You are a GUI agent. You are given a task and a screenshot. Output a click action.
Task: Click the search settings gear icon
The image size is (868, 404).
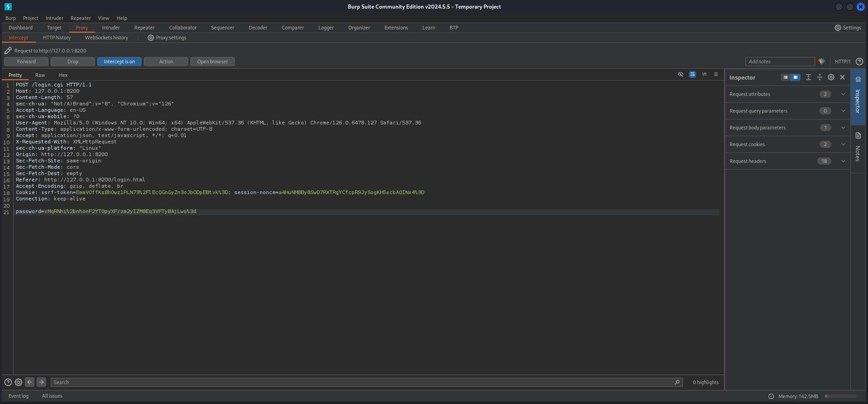(x=19, y=382)
